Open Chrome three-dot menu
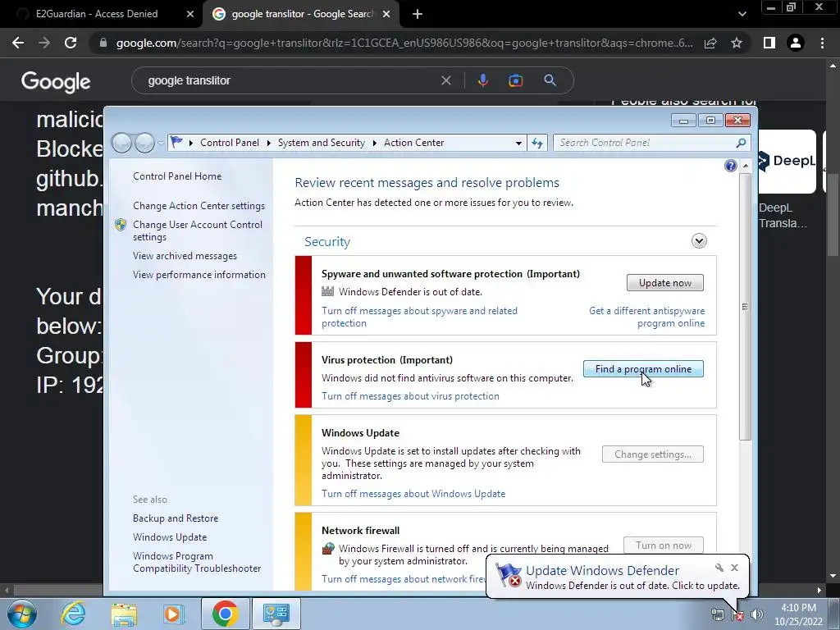This screenshot has height=630, width=840. 822,43
